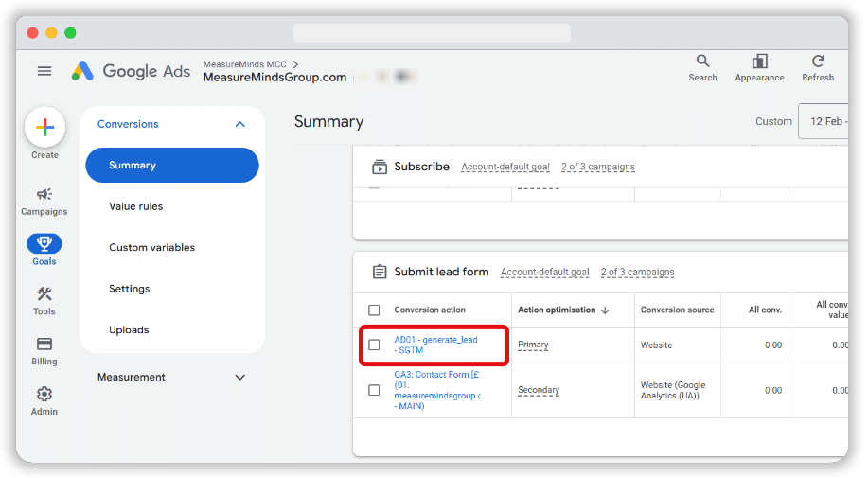Open Uploads under Conversions
Image resolution: width=868 pixels, height=478 pixels.
[129, 329]
